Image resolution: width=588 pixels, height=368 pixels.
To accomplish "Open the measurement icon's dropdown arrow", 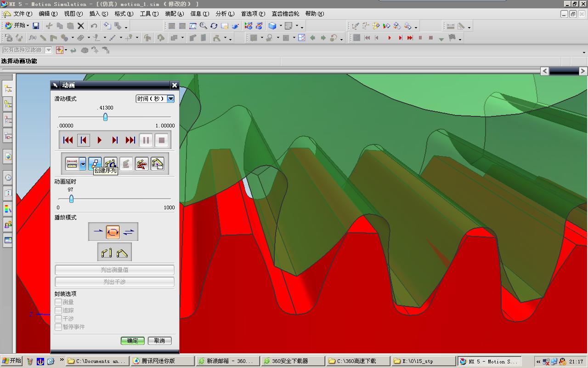I will 83,164.
